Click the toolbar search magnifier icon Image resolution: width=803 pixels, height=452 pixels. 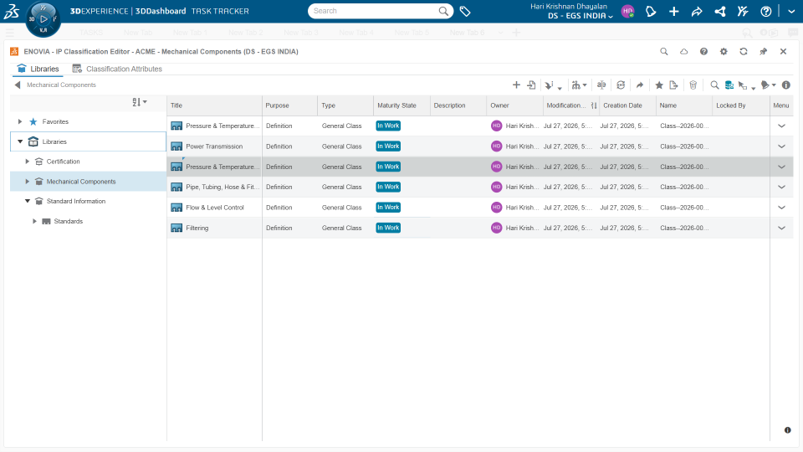[x=714, y=85]
